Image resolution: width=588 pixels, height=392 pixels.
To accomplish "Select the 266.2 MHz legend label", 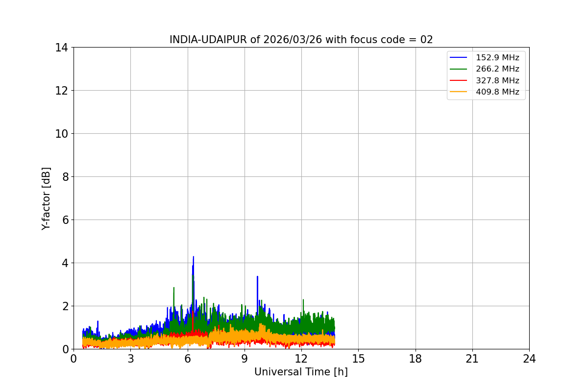I will click(497, 69).
